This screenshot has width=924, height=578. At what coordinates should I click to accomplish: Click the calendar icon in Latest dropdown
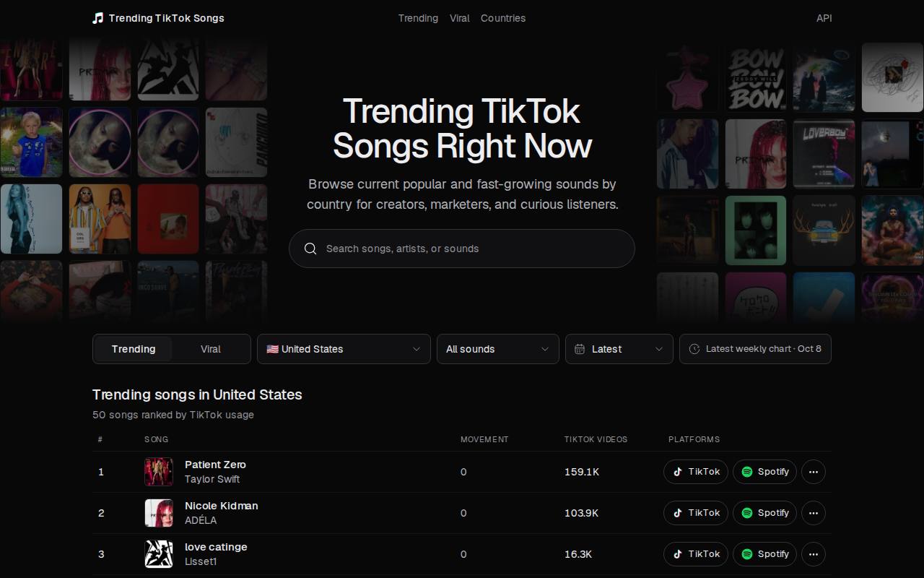[x=579, y=349]
